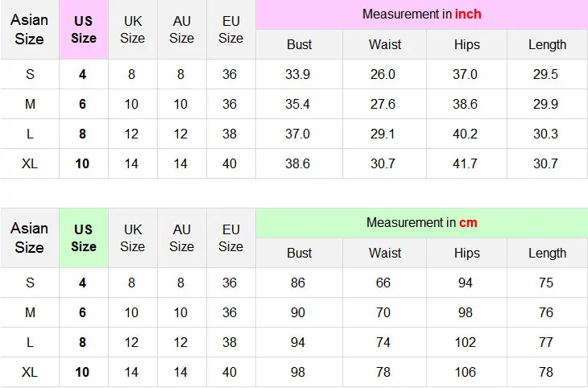Viewport: 588px width, 388px height.
Task: Click the 86 bust cell in cm table
Action: pyautogui.click(x=298, y=283)
